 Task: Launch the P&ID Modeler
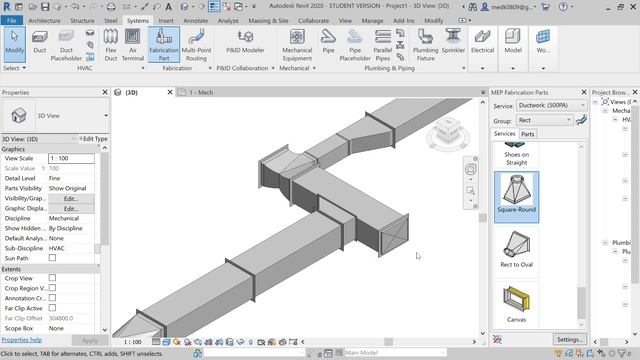click(x=245, y=42)
